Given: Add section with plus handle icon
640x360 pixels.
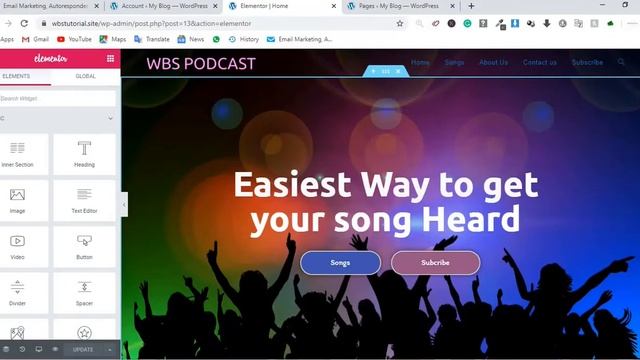Looking at the screenshot, I should (x=373, y=71).
